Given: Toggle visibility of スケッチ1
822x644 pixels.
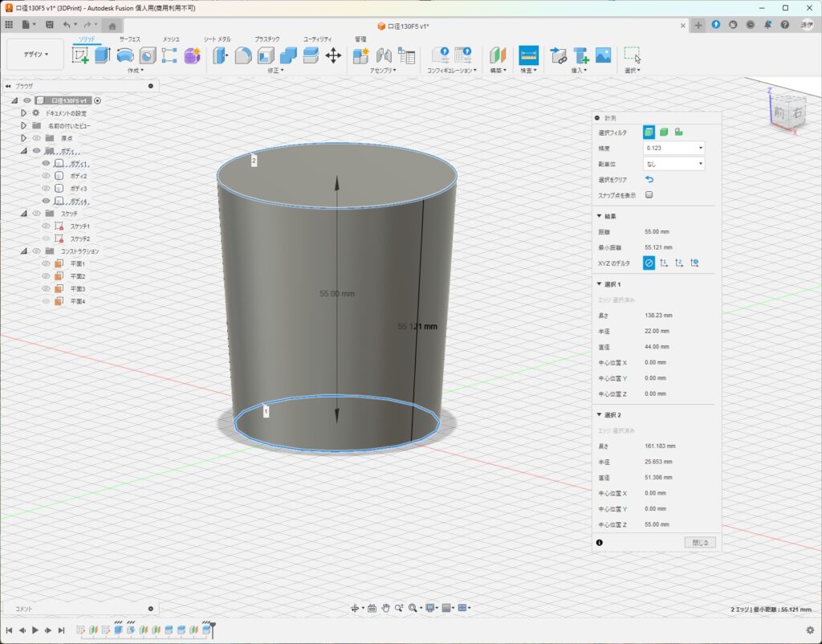Looking at the screenshot, I should coord(46,226).
